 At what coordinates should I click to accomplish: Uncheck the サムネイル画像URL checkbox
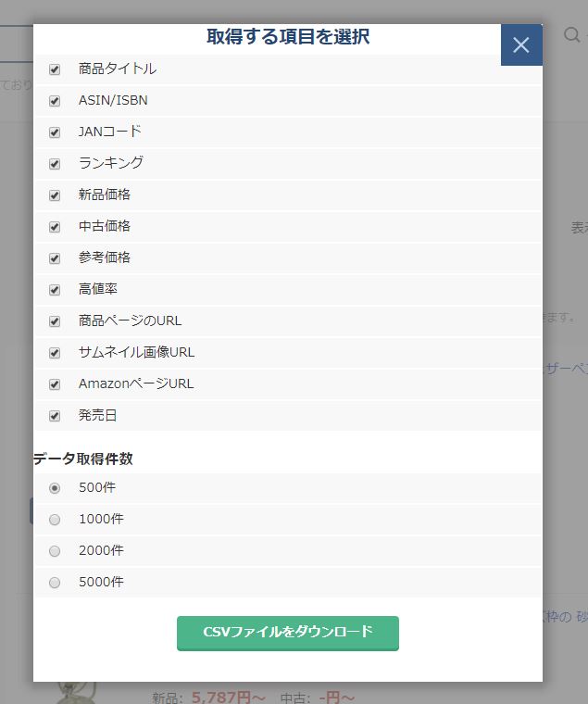click(55, 353)
